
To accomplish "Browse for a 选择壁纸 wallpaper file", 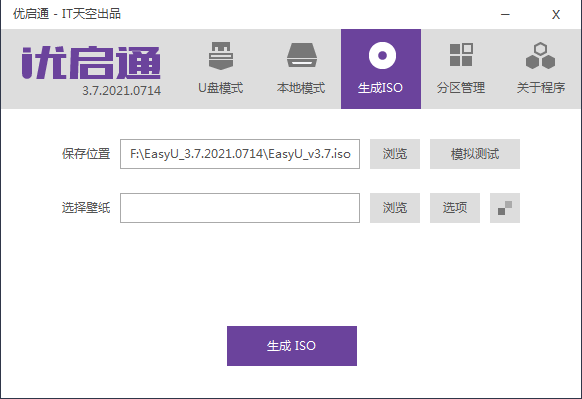I will coord(395,208).
